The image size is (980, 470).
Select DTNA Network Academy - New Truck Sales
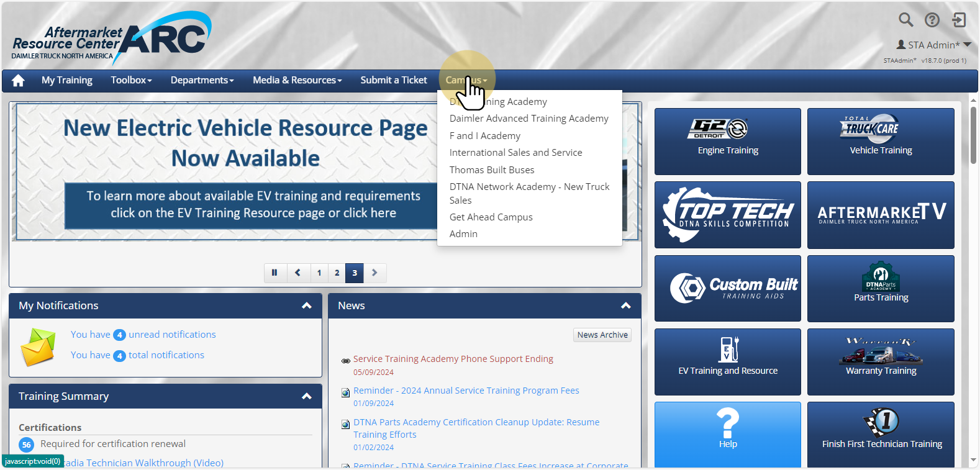click(x=530, y=194)
